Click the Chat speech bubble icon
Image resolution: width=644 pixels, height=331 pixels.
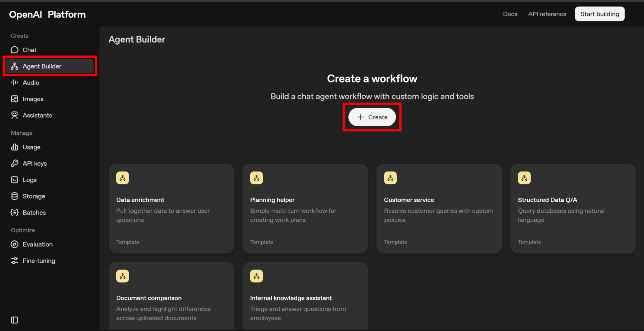tap(14, 50)
